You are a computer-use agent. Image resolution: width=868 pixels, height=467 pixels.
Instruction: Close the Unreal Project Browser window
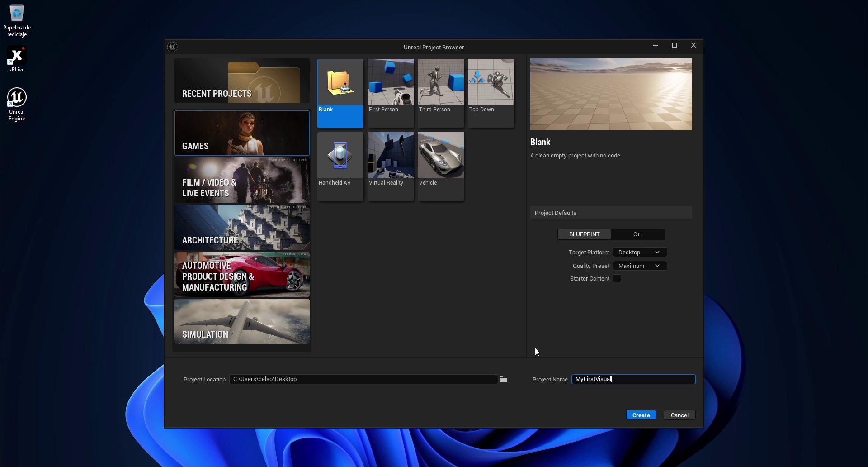[x=693, y=45]
